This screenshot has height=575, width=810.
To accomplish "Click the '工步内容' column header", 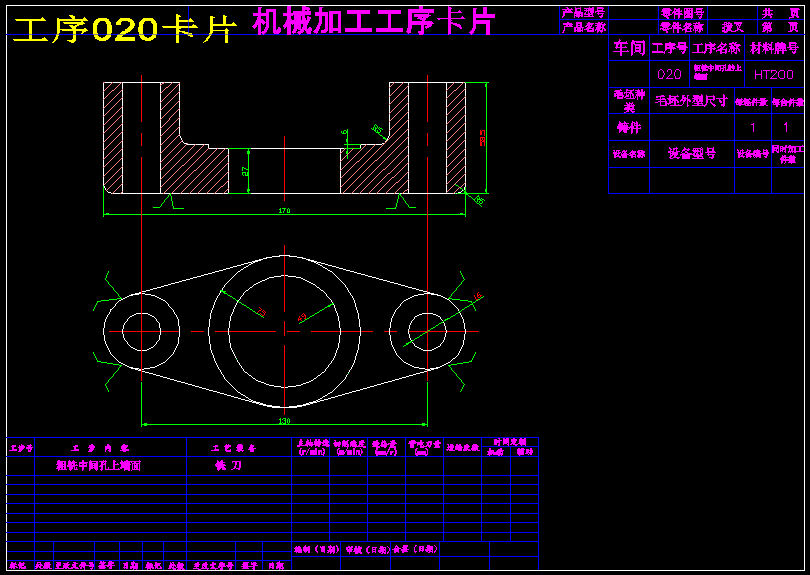I will coord(101,448).
